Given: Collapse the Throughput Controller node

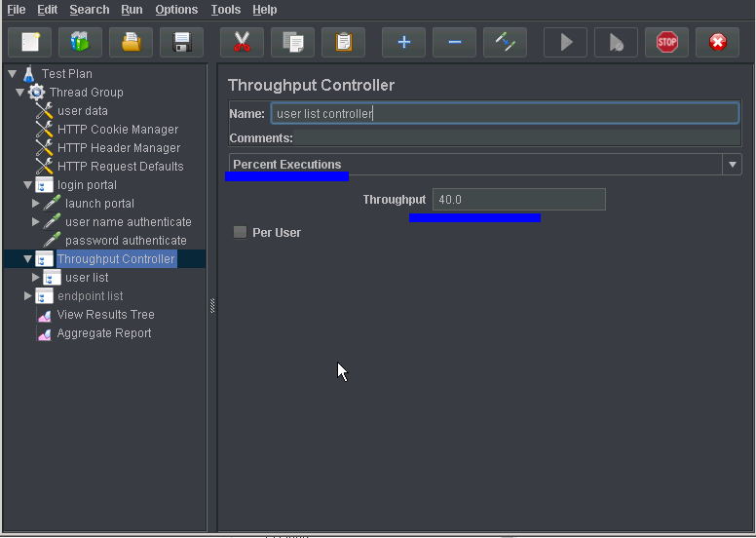Looking at the screenshot, I should pos(28,259).
